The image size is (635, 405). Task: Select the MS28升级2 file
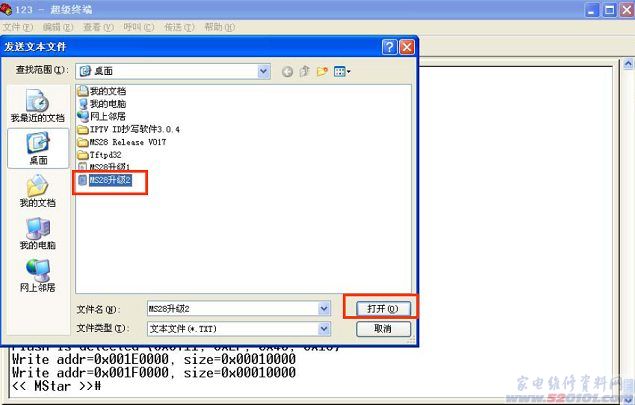[x=110, y=180]
